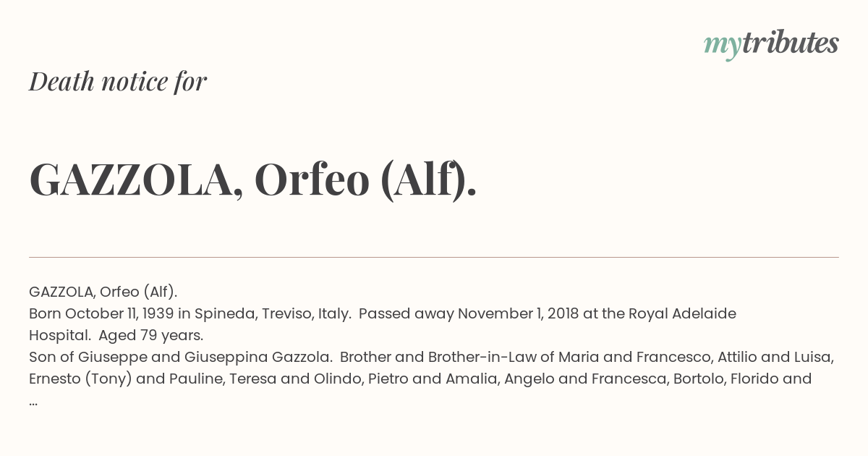The height and width of the screenshot is (456, 868).
Task: Click the small body name line GAZZOLA, Orfeo
Action: coord(103,292)
